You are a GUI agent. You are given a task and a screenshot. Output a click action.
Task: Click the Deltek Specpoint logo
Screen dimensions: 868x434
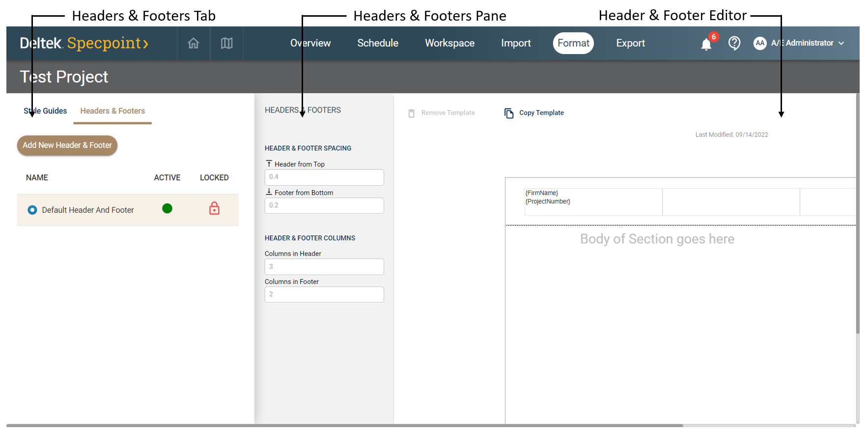tap(84, 43)
